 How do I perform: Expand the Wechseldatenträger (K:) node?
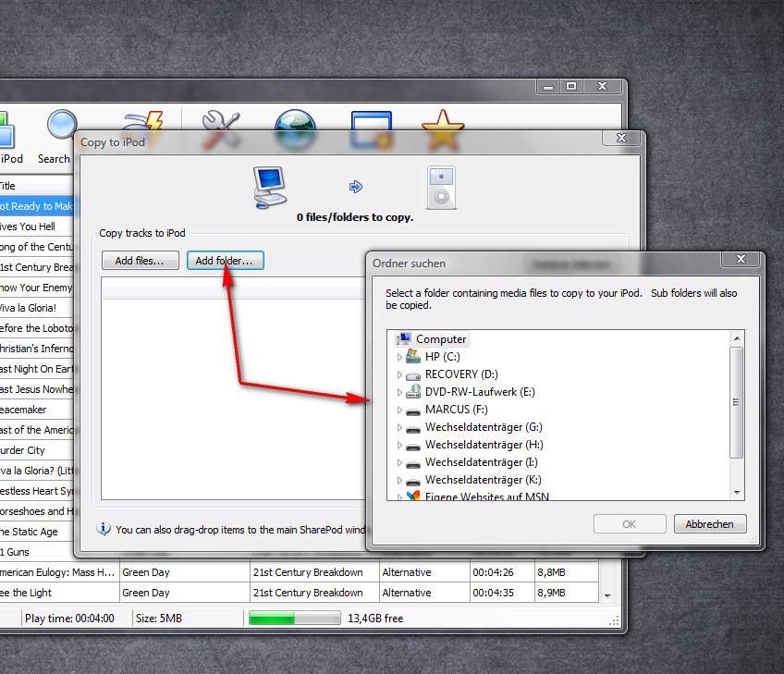pyautogui.click(x=399, y=480)
